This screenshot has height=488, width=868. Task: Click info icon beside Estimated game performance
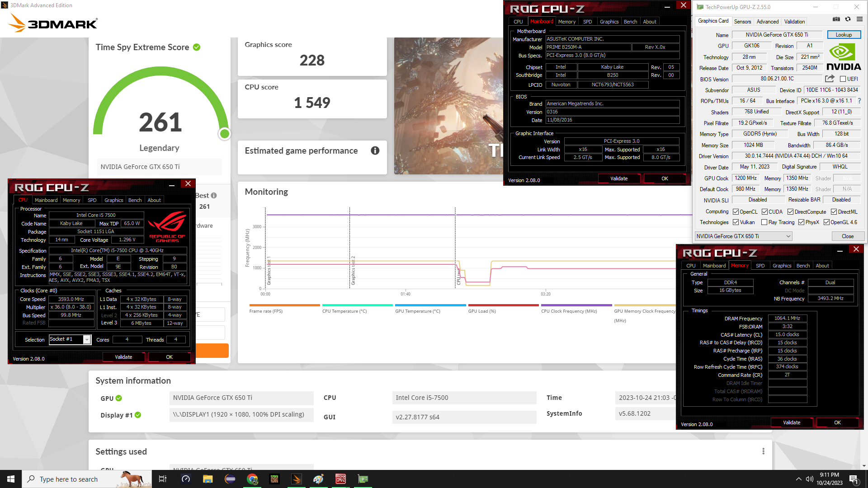375,150
